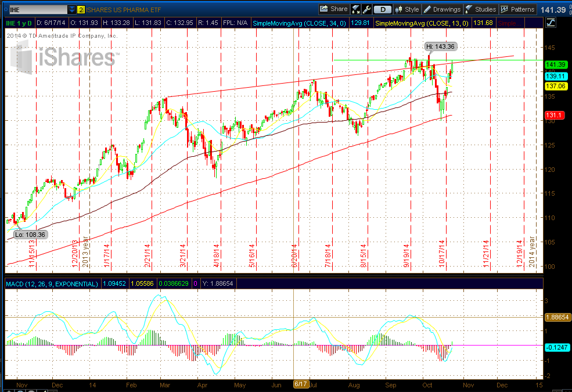Click the C: 132.95 close value
Screen dimensions: 572x392
coord(179,23)
